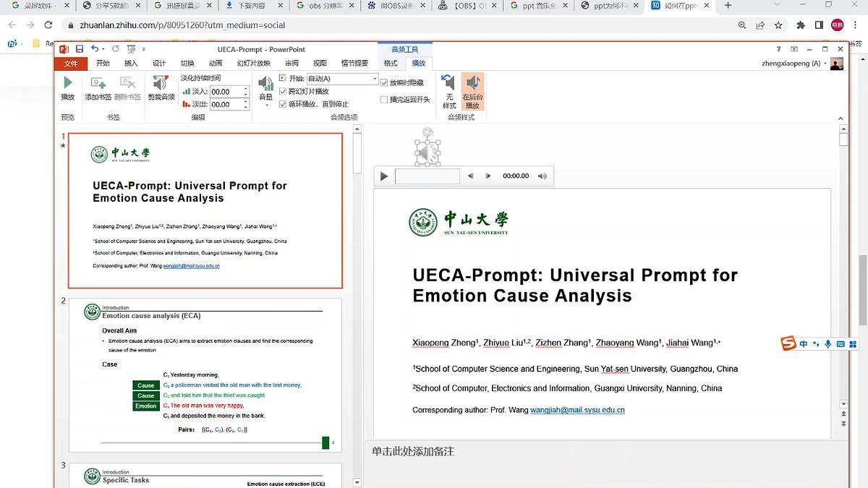Viewport: 868px width, 488px height.
Task: Click the Chrome address bar URL
Action: click(x=182, y=25)
